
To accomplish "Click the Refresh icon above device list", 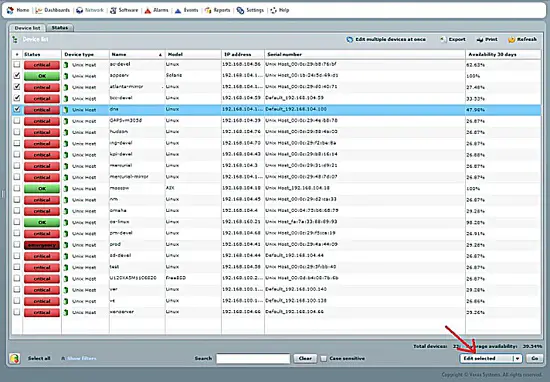I will 511,40.
